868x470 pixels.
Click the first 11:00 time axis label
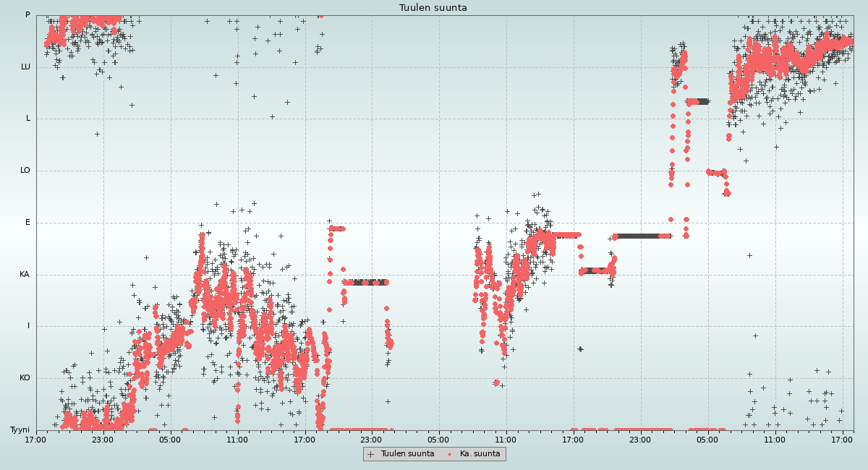(237, 440)
